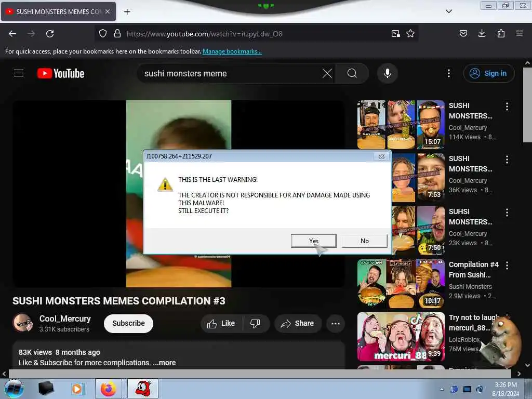Screen dimensions: 532x399
Task: Click the YouTube logo
Action: [61, 73]
